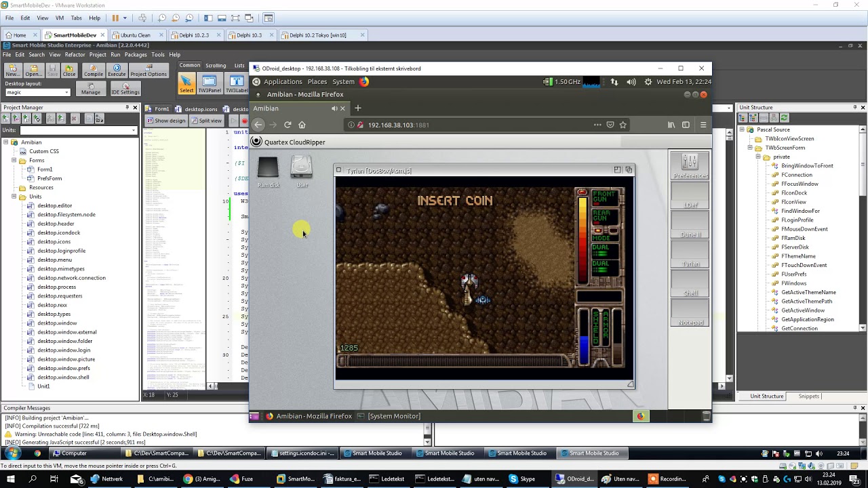Toggle the Firefox sidebar button
Viewport: 868px width, 488px height.
(686, 125)
